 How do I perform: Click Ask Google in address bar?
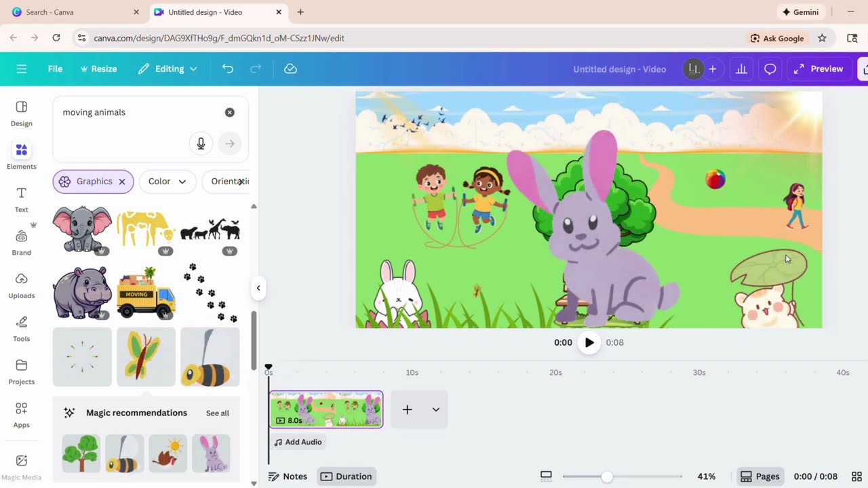[776, 38]
